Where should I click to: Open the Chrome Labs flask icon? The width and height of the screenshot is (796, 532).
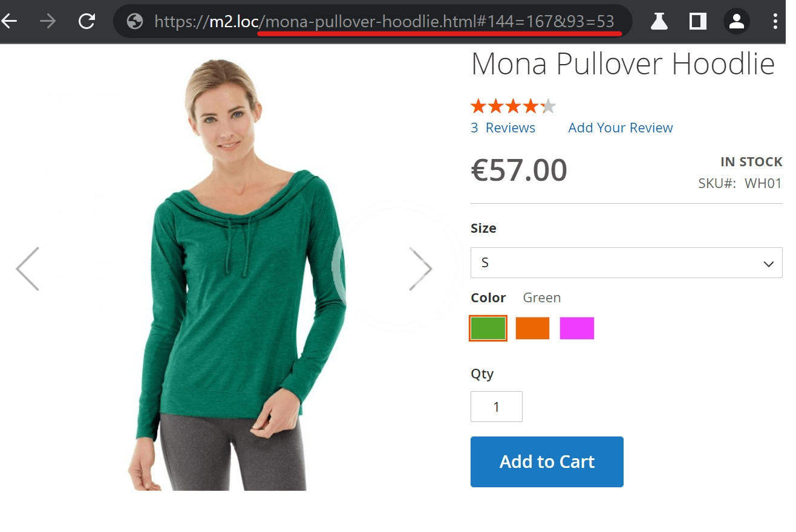659,22
